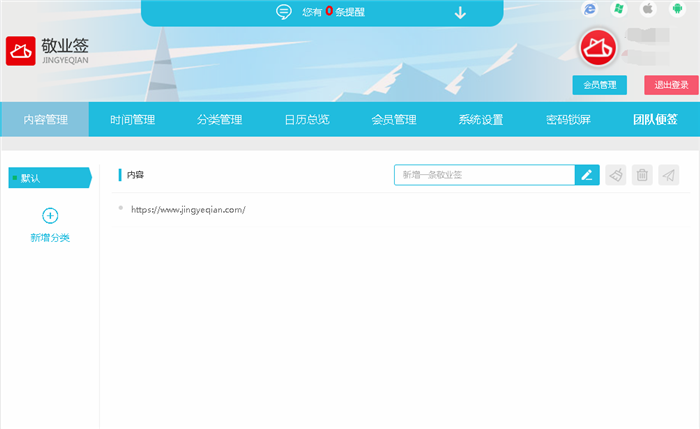The width and height of the screenshot is (700, 429).
Task: Go to the 日历总览 tab
Action: click(306, 120)
